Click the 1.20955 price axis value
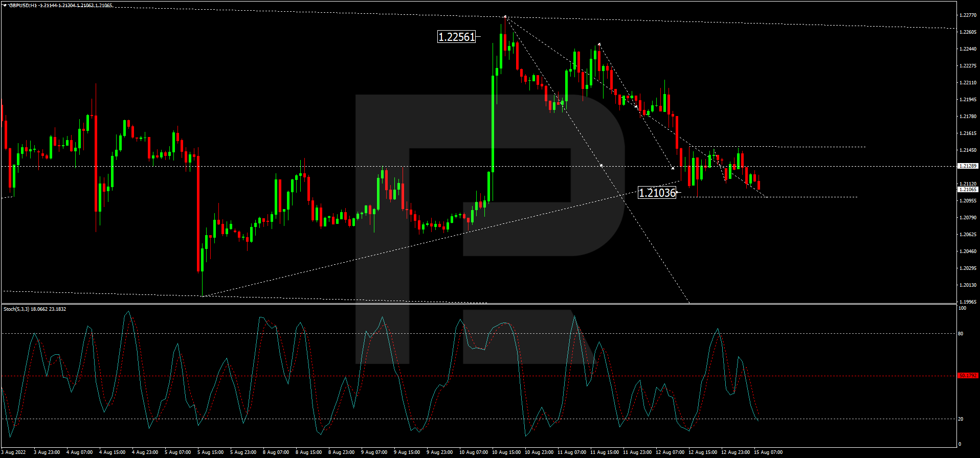Viewport: 980px width, 458px height. 968,201
